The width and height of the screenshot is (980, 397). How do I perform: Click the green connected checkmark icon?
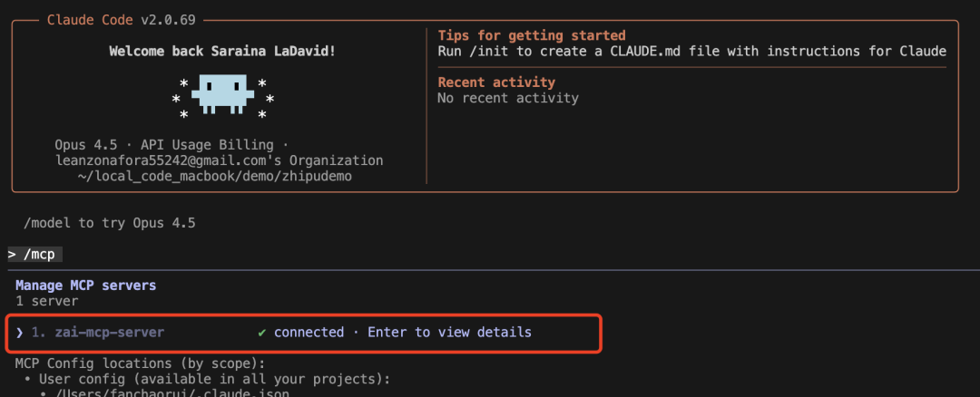click(262, 333)
